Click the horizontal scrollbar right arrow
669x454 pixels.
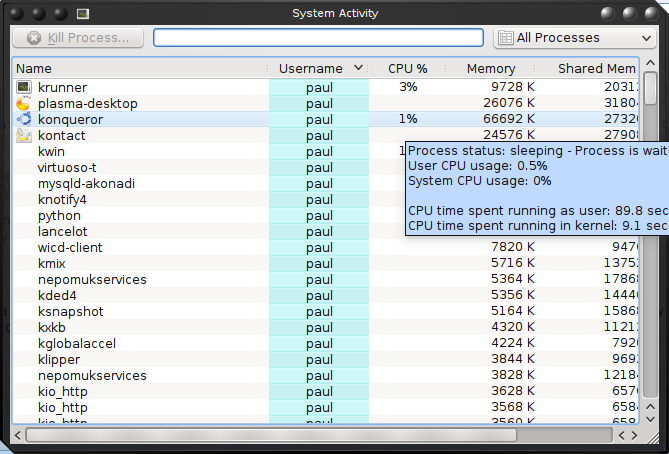click(x=633, y=435)
